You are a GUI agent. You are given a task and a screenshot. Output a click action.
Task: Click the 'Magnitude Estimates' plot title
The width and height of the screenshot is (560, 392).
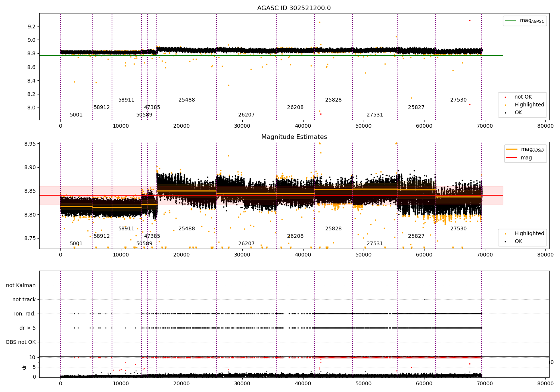tap(294, 137)
